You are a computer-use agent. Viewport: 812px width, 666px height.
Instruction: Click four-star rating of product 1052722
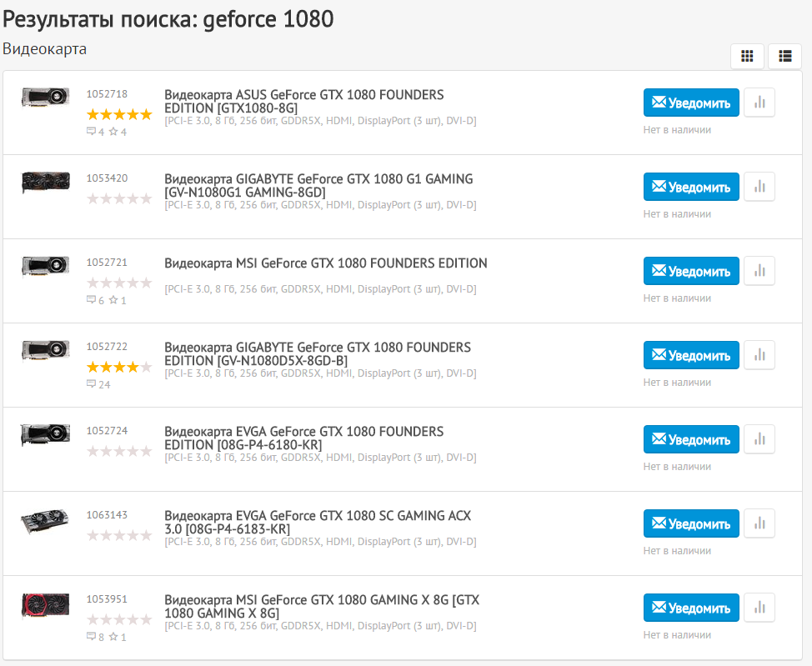(x=119, y=368)
